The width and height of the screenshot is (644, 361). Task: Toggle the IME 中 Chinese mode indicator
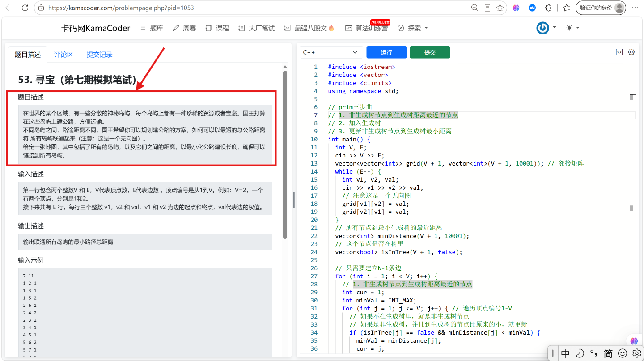565,353
